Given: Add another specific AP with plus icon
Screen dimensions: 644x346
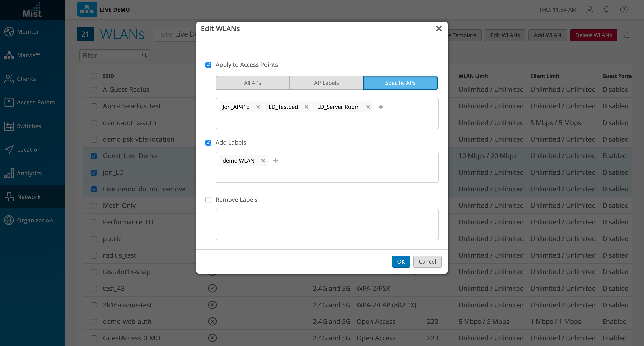Looking at the screenshot, I should pyautogui.click(x=381, y=107).
